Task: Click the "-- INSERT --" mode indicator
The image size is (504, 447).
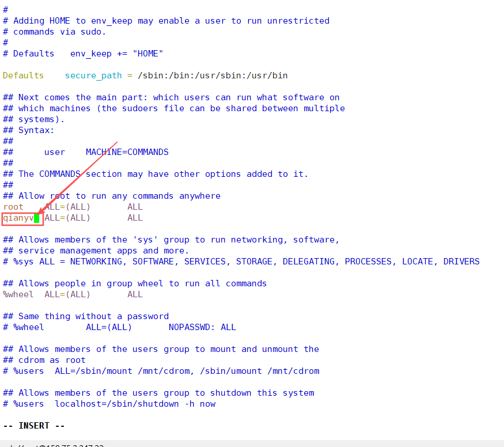Action: [34, 426]
